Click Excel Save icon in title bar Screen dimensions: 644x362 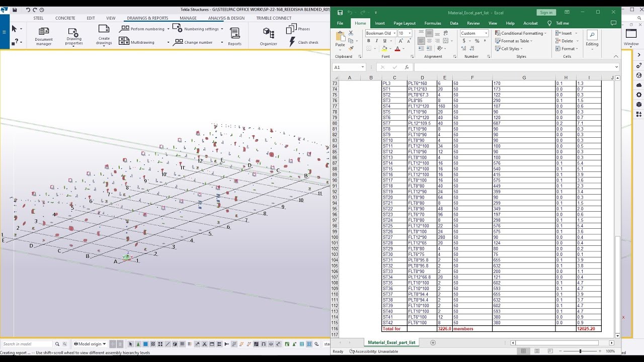[340, 12]
